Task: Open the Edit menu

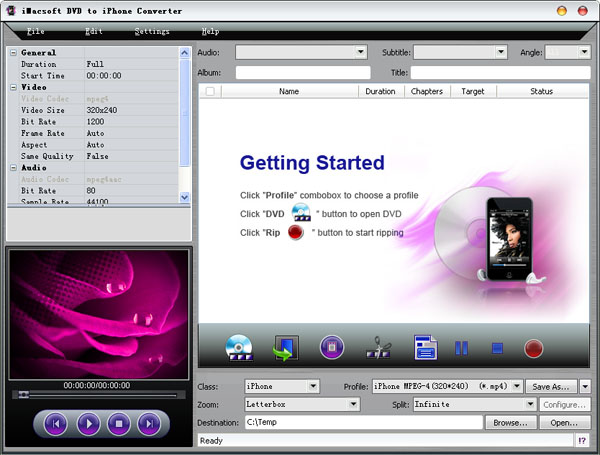Action: point(94,31)
